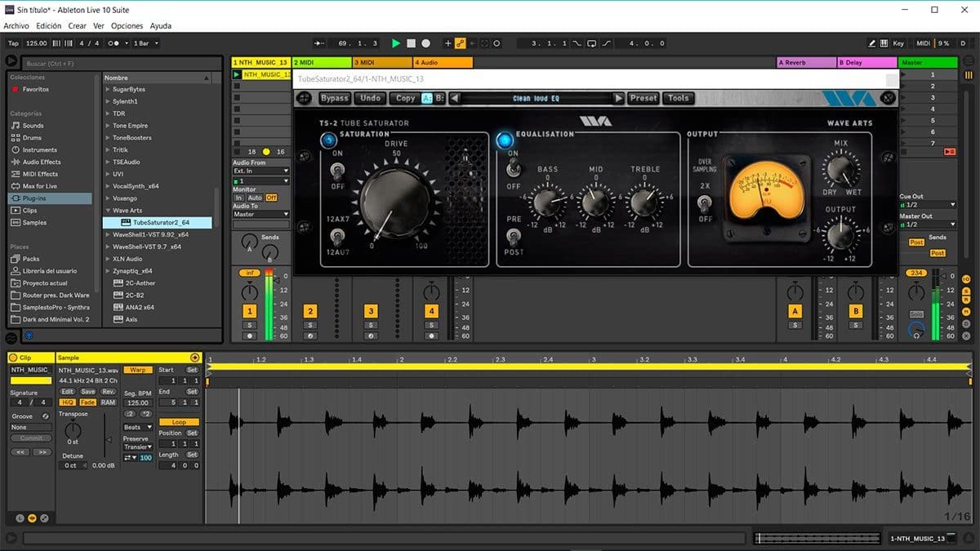Select the Favoritos collection
Viewport: 980px width, 551px height.
click(35, 89)
